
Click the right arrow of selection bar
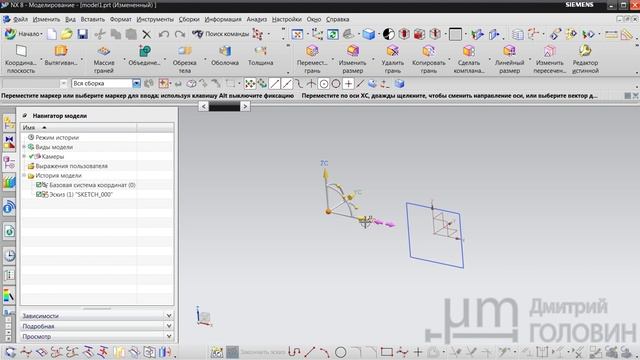click(x=245, y=107)
